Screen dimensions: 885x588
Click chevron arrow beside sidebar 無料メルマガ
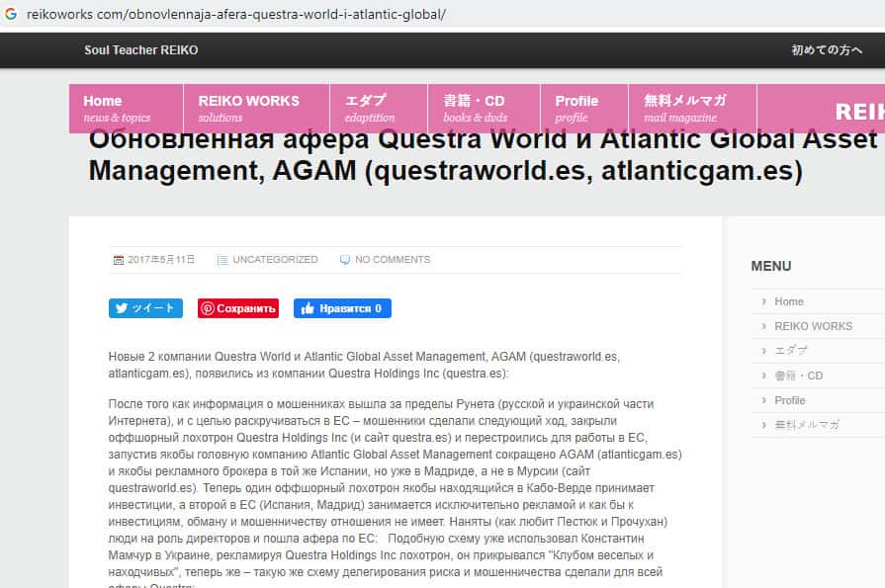(x=763, y=425)
